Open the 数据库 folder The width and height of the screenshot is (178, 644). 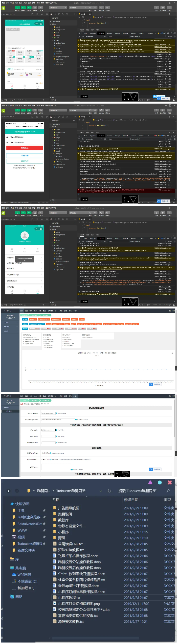63,520
